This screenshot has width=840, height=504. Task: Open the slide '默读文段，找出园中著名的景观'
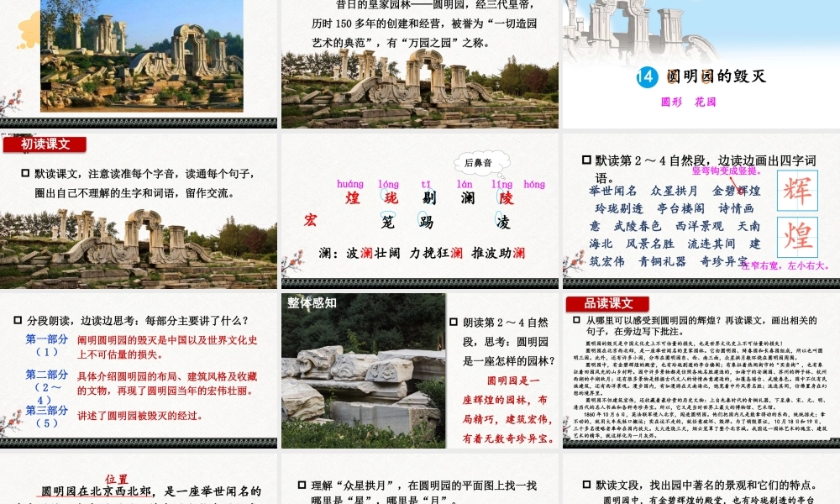(x=701, y=479)
